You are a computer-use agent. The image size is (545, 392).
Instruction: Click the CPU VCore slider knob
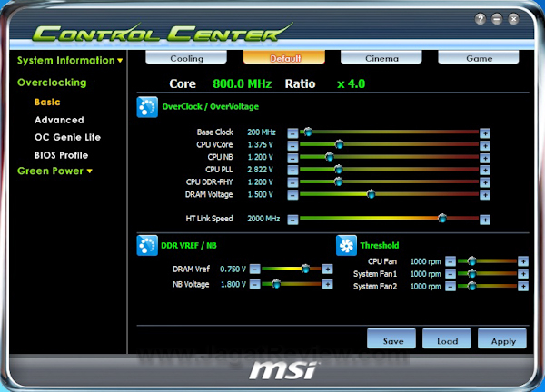tap(339, 144)
